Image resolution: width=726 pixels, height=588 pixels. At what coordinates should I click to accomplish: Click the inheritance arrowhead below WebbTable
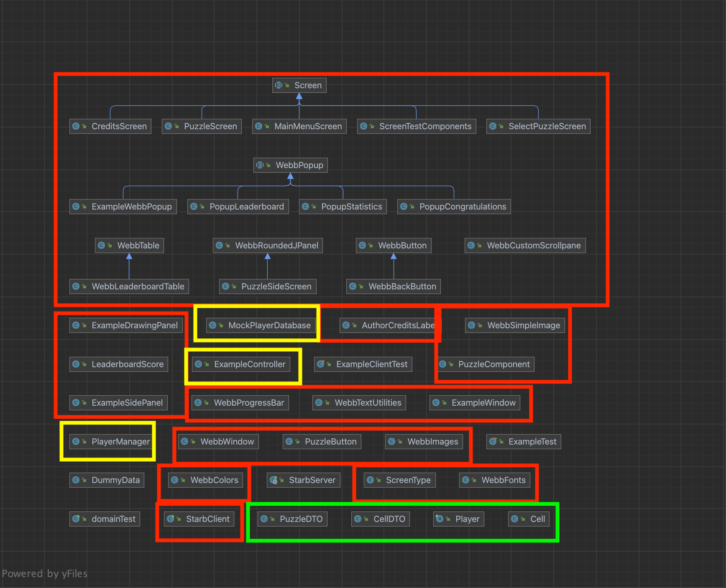click(129, 256)
